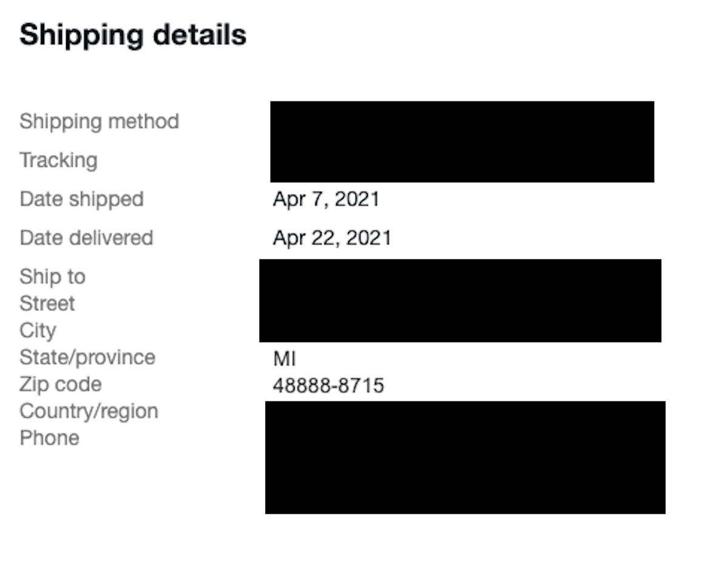Viewport: 728px width, 575px height.
Task: Click the redacted block beside Street
Action: click(x=460, y=301)
